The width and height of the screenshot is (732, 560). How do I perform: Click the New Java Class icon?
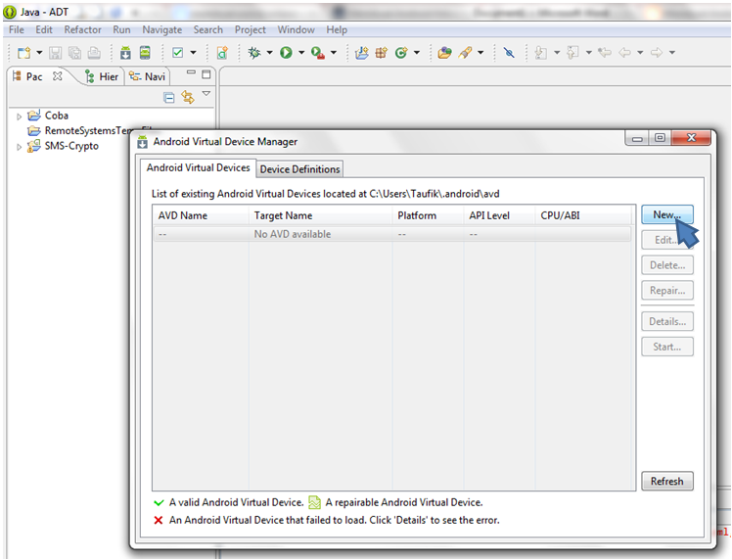(x=401, y=53)
